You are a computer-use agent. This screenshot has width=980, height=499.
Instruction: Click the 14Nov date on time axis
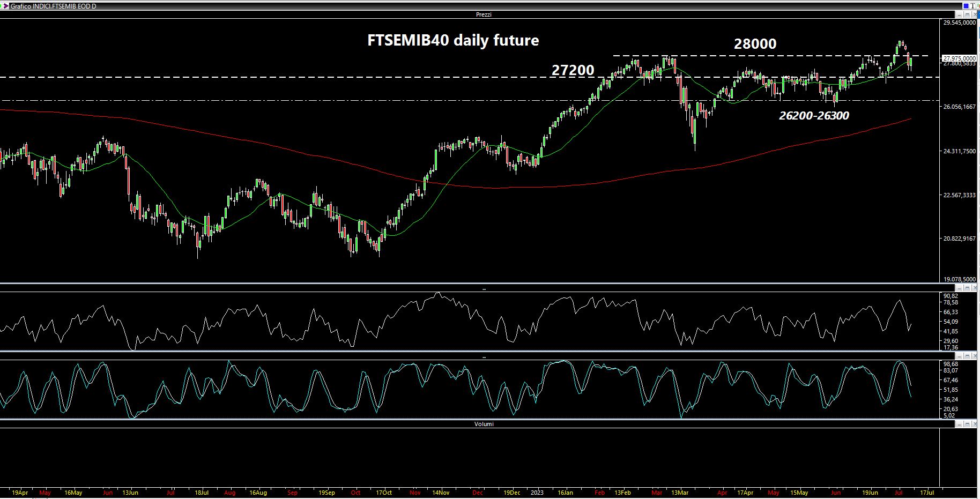click(x=441, y=492)
